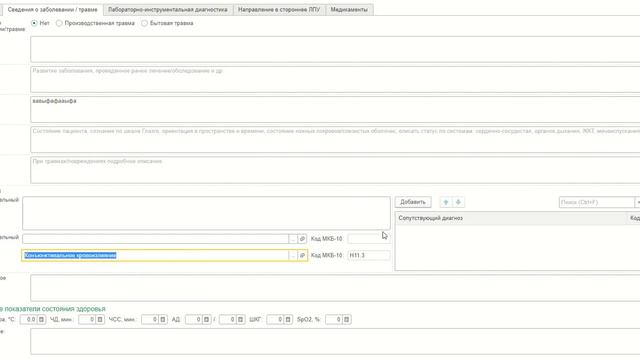Open calculator for the SpO2, % field
The image size is (640, 360).
click(x=347, y=320)
